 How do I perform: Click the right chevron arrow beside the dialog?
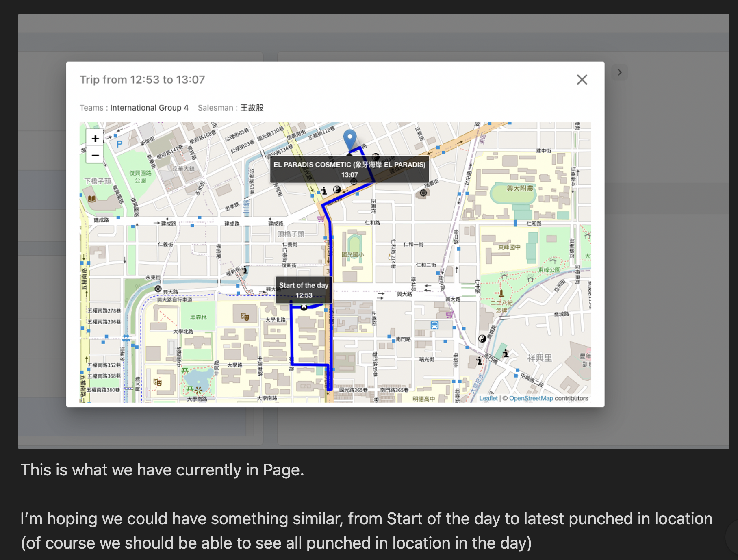619,72
